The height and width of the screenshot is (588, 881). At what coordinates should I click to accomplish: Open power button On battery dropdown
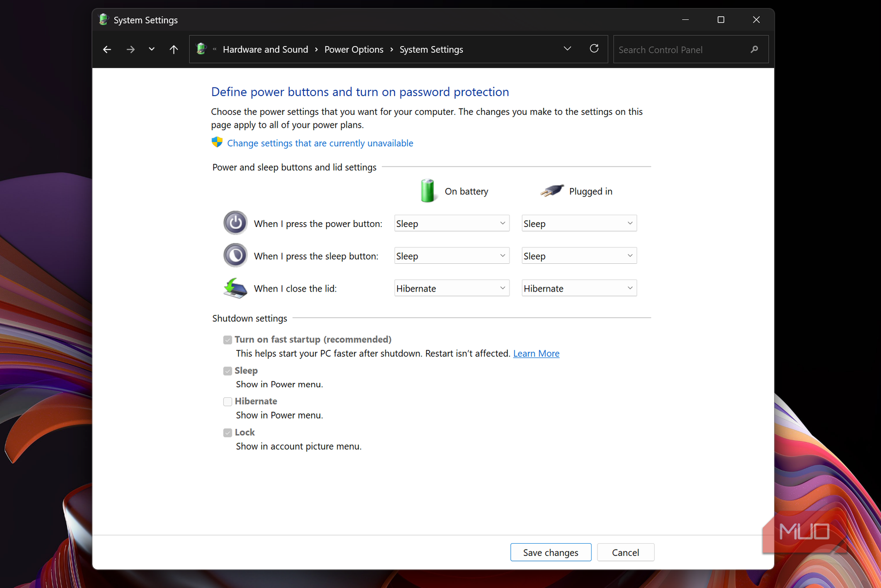tap(452, 223)
